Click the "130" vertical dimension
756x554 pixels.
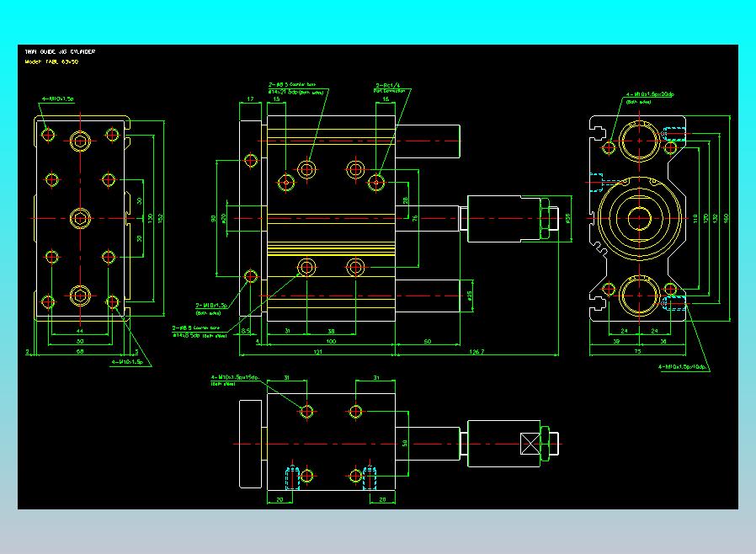151,218
